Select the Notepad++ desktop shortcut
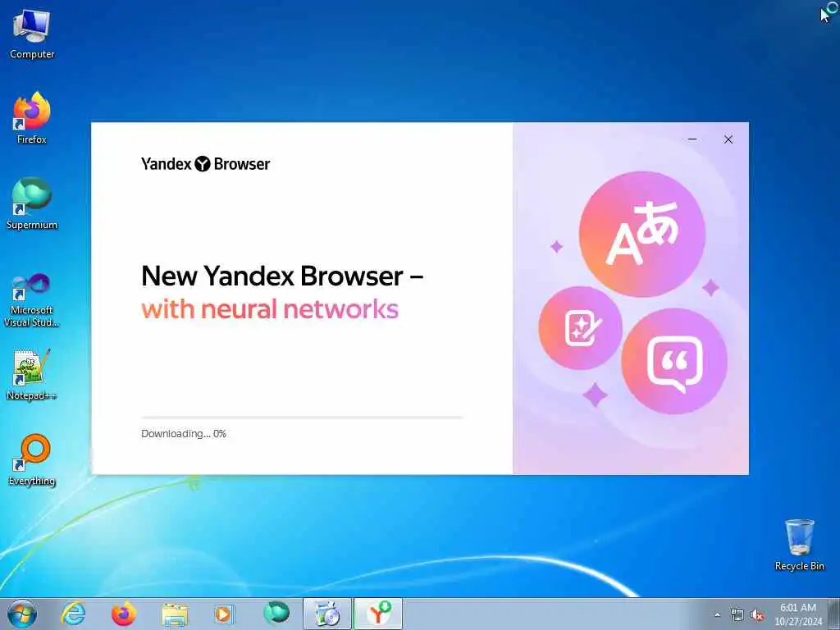The image size is (840, 630). click(x=32, y=375)
